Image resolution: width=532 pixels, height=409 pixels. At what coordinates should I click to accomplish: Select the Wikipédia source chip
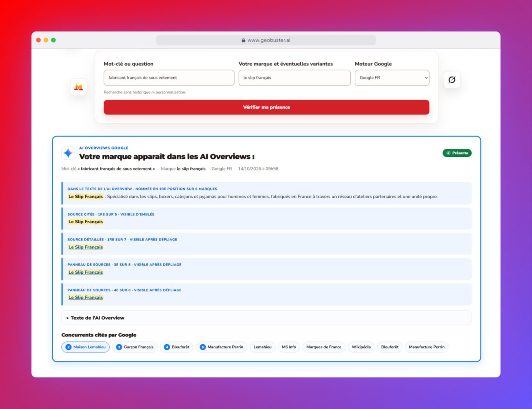[361, 347]
